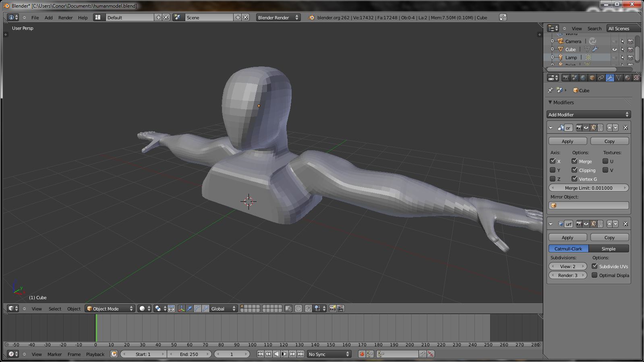Apply the Mirror modifier
This screenshot has width=644, height=362.
coord(567,141)
